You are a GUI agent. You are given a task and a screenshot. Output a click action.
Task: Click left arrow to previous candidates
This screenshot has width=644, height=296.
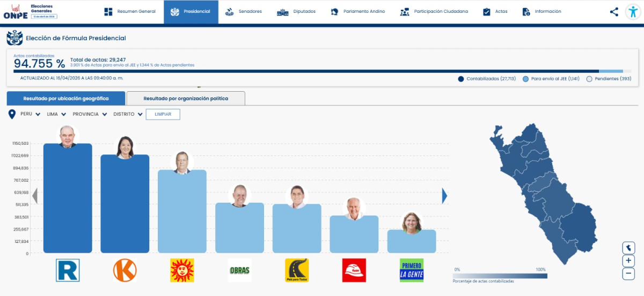tap(35, 196)
